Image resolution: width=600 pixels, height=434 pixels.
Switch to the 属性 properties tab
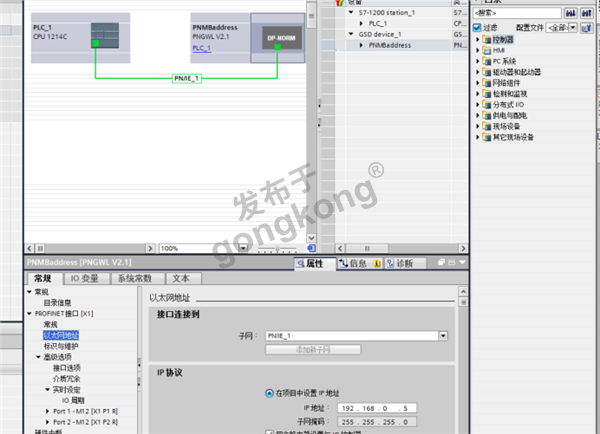[x=315, y=263]
